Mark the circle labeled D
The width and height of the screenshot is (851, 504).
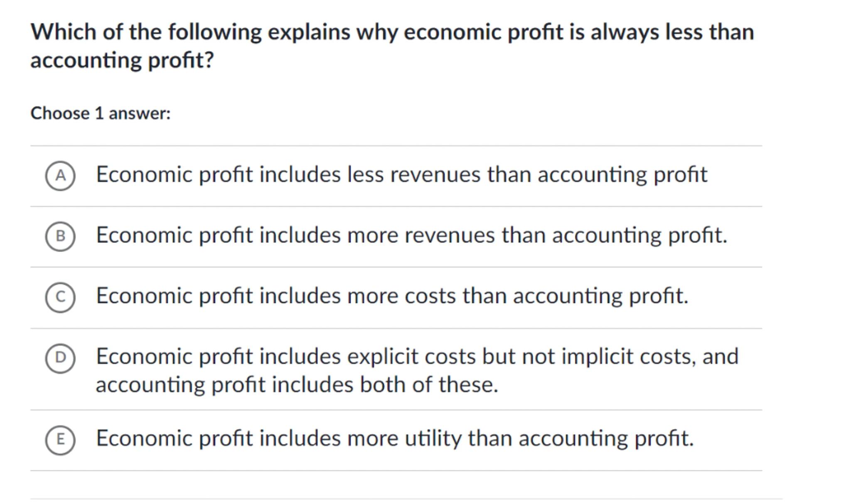(60, 358)
